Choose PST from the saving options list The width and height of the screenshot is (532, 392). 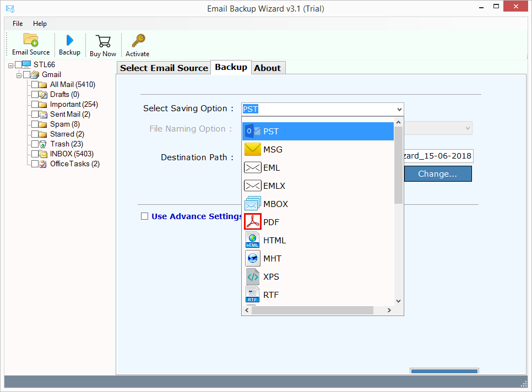[x=318, y=131]
